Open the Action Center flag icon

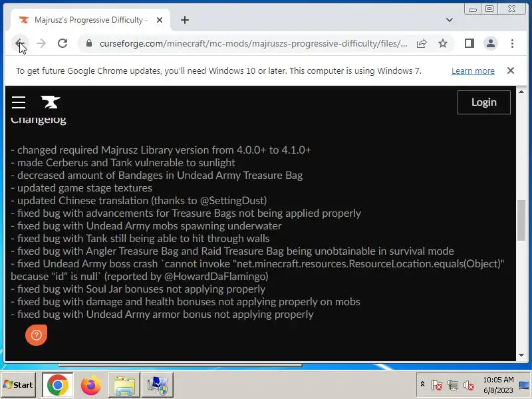437,385
